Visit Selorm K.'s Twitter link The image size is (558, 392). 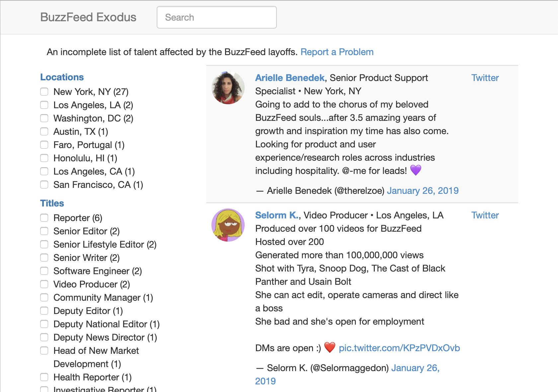pyautogui.click(x=485, y=215)
